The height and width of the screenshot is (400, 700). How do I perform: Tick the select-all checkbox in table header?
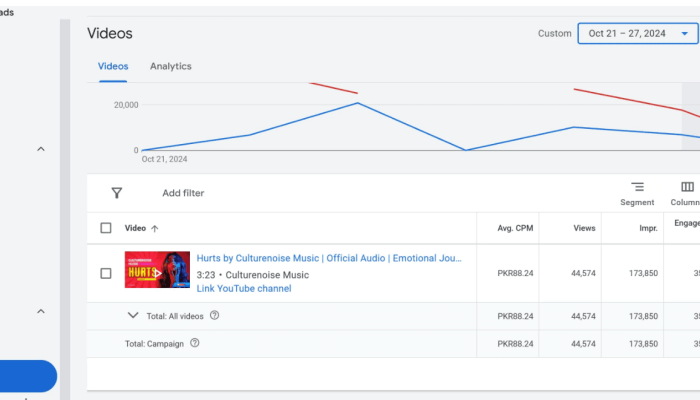[106, 228]
